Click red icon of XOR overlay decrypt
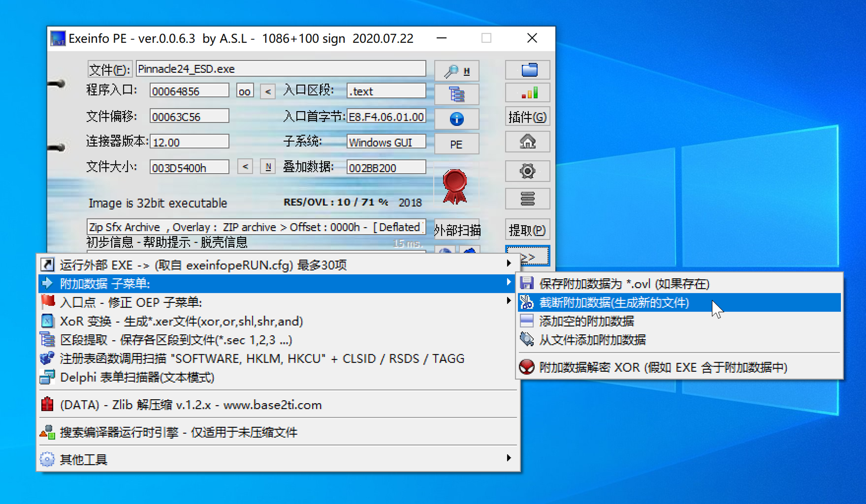866x504 pixels. tap(527, 367)
